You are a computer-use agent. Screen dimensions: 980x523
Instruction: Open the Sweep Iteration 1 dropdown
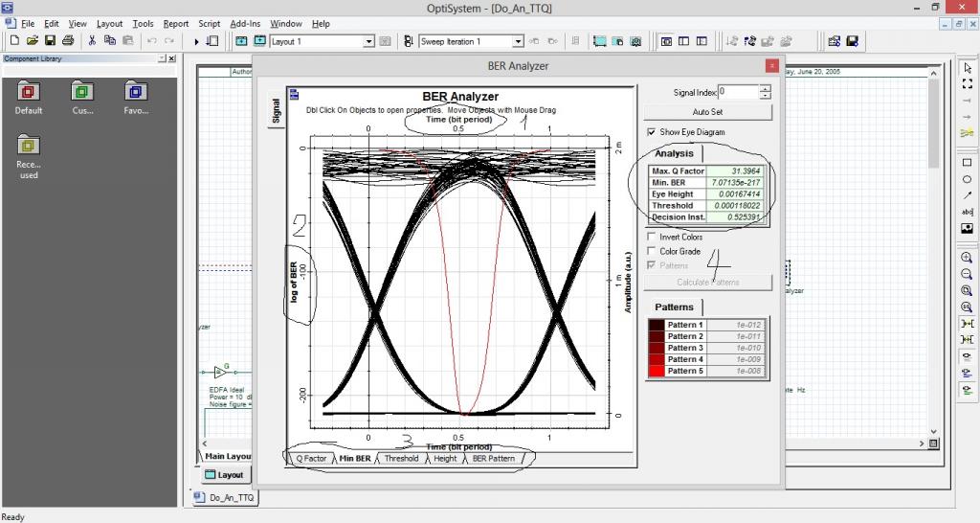pos(519,42)
